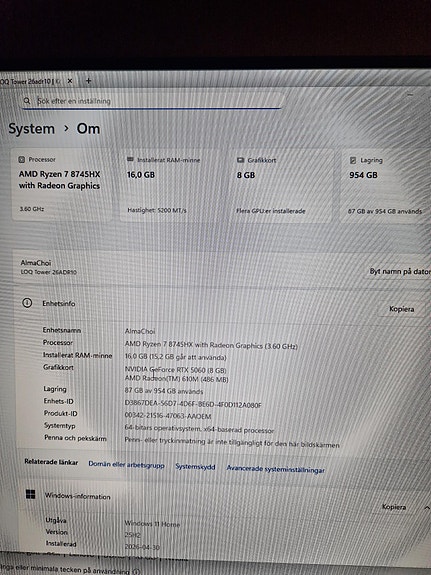Select the 954 GB Lagring card value

coord(363,175)
